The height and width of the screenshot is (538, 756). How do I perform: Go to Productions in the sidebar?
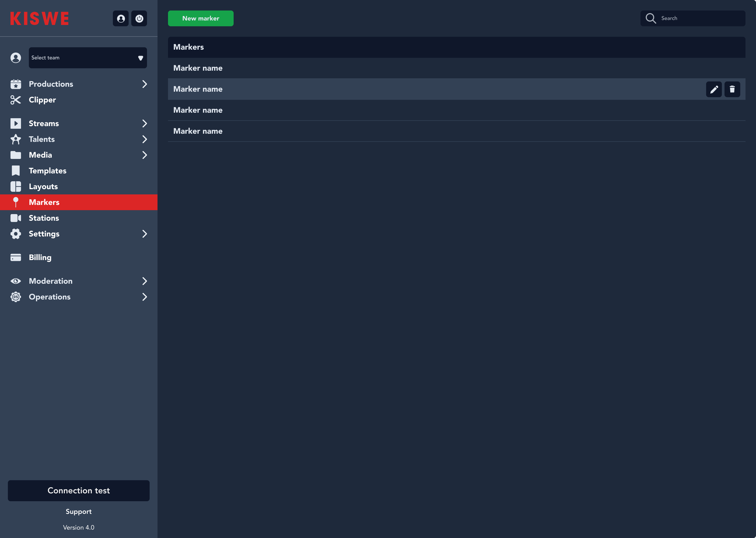[x=51, y=84]
